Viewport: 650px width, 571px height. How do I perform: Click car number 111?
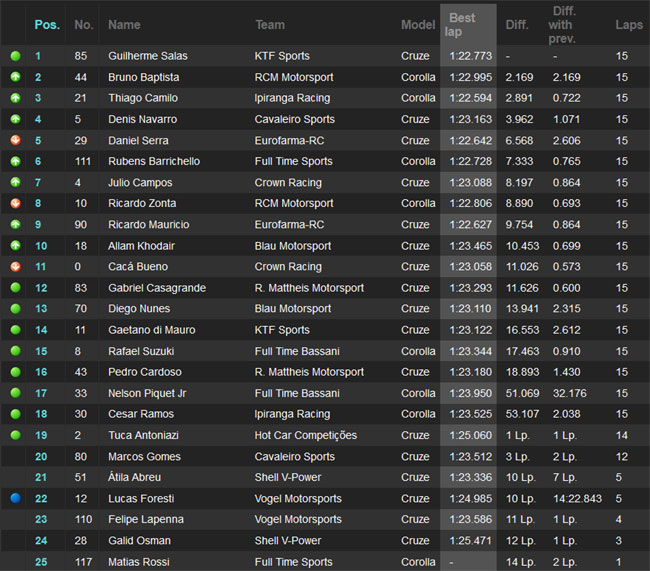coord(83,161)
